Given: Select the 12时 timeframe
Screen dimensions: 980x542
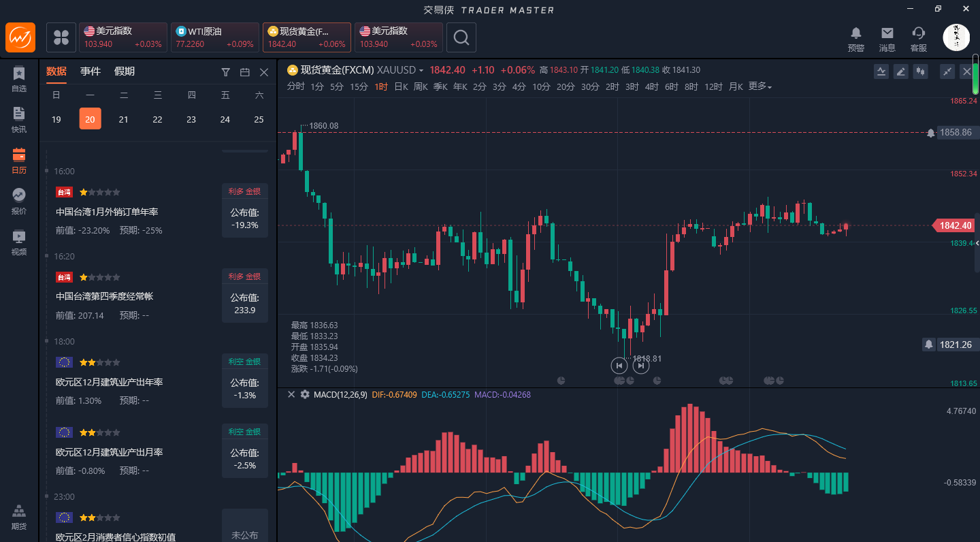Looking at the screenshot, I should click(714, 86).
